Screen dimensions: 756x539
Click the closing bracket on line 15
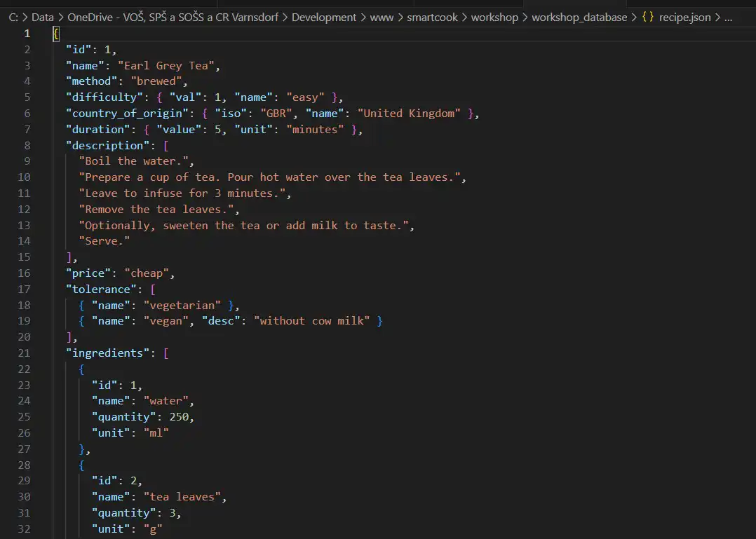[x=69, y=257]
